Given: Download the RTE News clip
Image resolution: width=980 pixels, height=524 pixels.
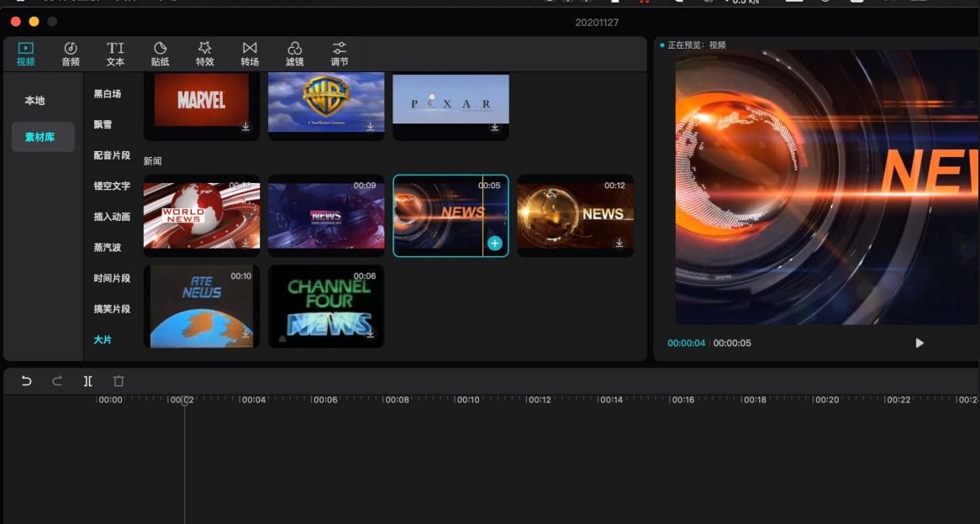Looking at the screenshot, I should (245, 334).
